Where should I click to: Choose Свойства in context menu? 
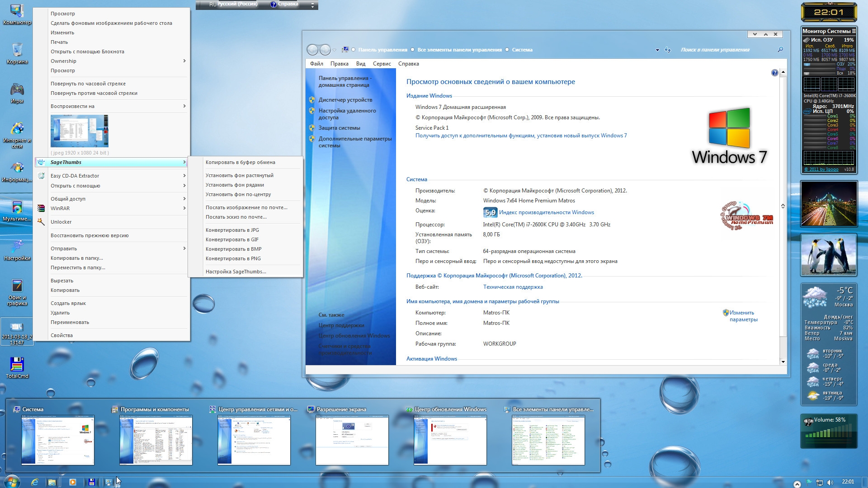112,335
